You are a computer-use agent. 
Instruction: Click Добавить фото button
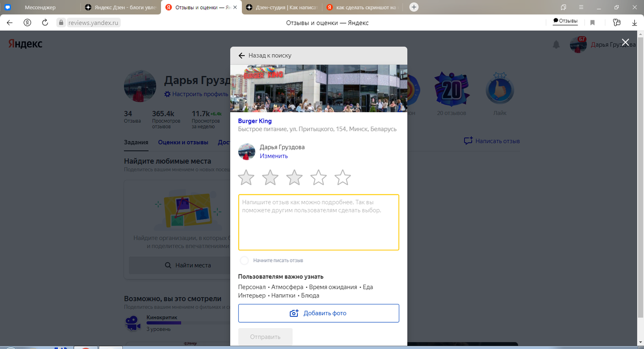[319, 313]
